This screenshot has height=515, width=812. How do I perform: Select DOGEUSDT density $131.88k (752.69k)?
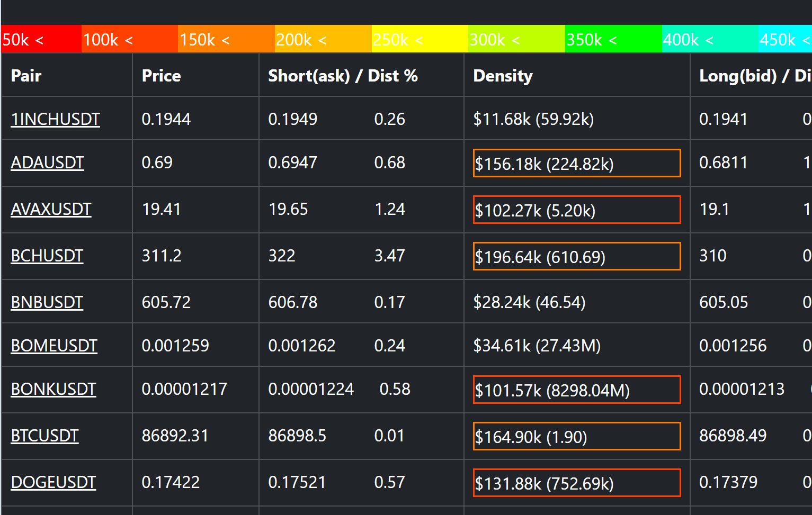point(577,483)
